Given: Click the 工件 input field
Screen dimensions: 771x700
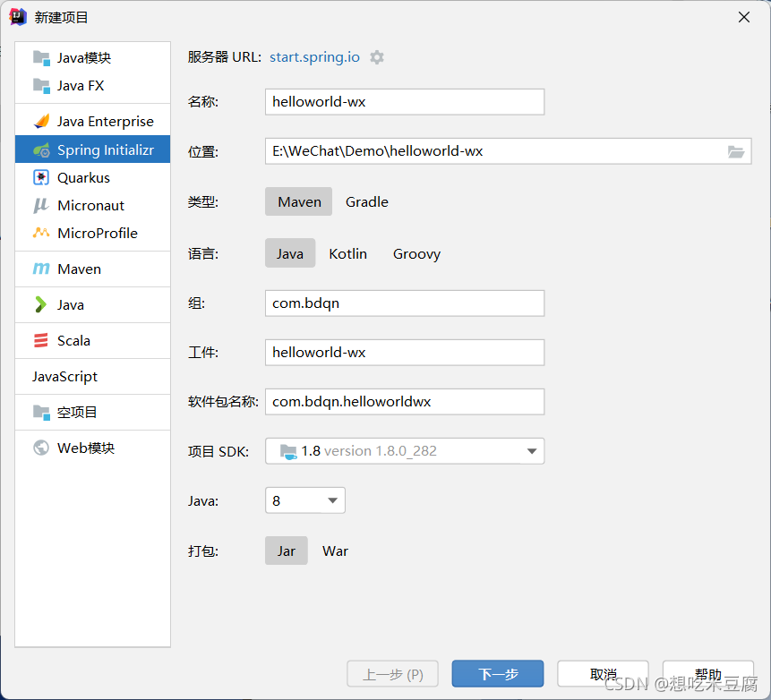Looking at the screenshot, I should [x=405, y=353].
